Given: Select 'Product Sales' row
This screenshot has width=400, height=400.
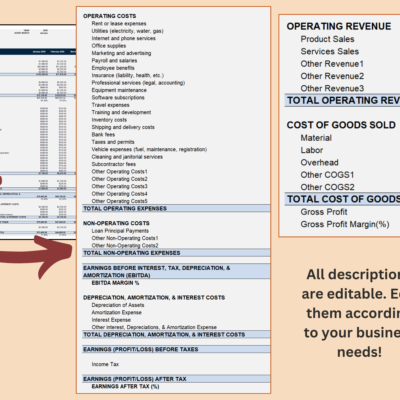Looking at the screenshot, I should pyautogui.click(x=327, y=39).
